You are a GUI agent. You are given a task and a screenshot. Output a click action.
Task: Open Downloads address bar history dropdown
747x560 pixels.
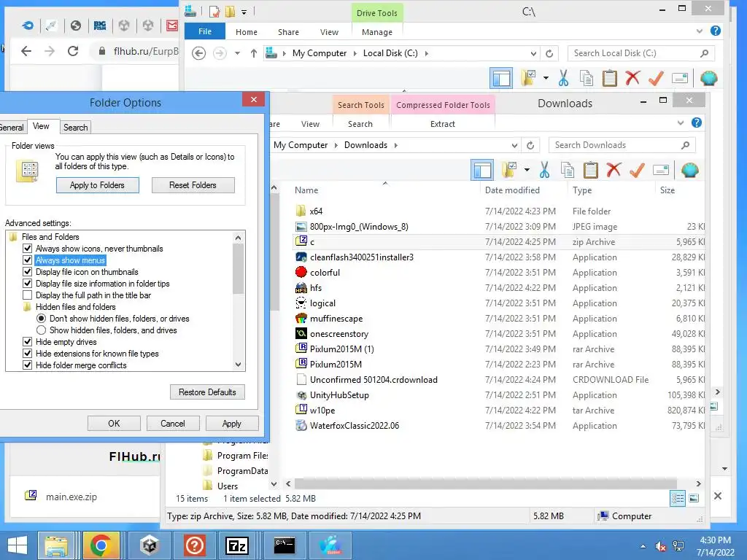[514, 145]
